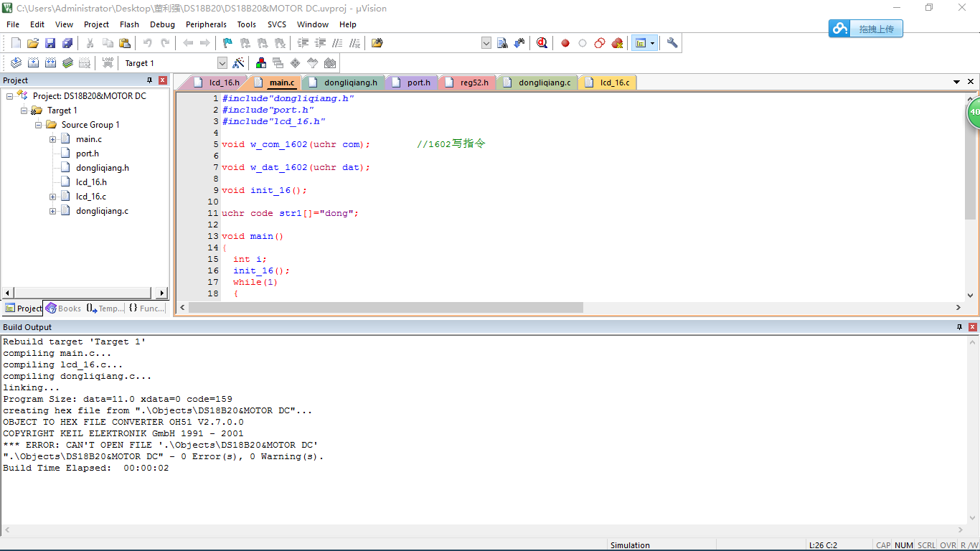Switch to port.h editor tab
This screenshot has height=551, width=980.
[x=413, y=83]
